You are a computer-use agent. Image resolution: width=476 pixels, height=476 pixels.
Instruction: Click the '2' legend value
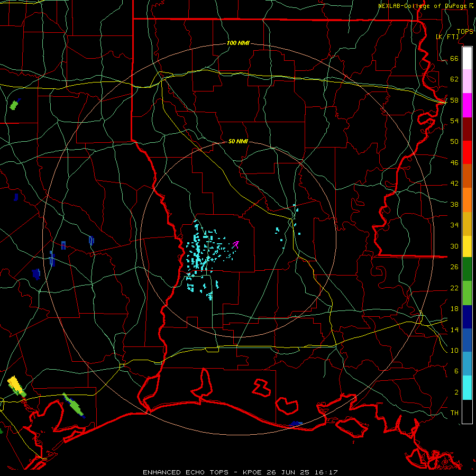coord(456,392)
